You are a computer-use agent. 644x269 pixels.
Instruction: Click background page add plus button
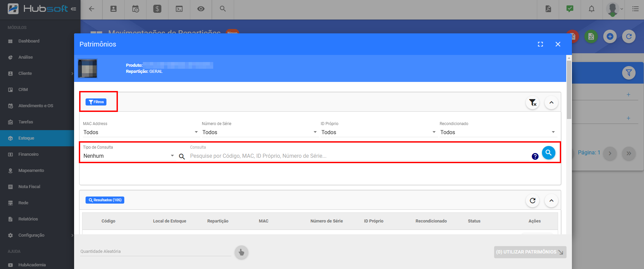pos(610,36)
